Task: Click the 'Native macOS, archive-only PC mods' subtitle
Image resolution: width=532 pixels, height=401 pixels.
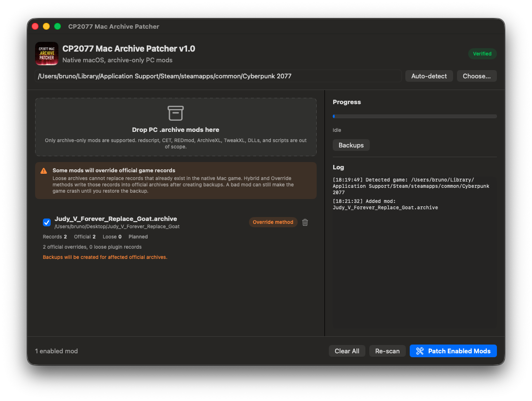Action: (x=117, y=60)
